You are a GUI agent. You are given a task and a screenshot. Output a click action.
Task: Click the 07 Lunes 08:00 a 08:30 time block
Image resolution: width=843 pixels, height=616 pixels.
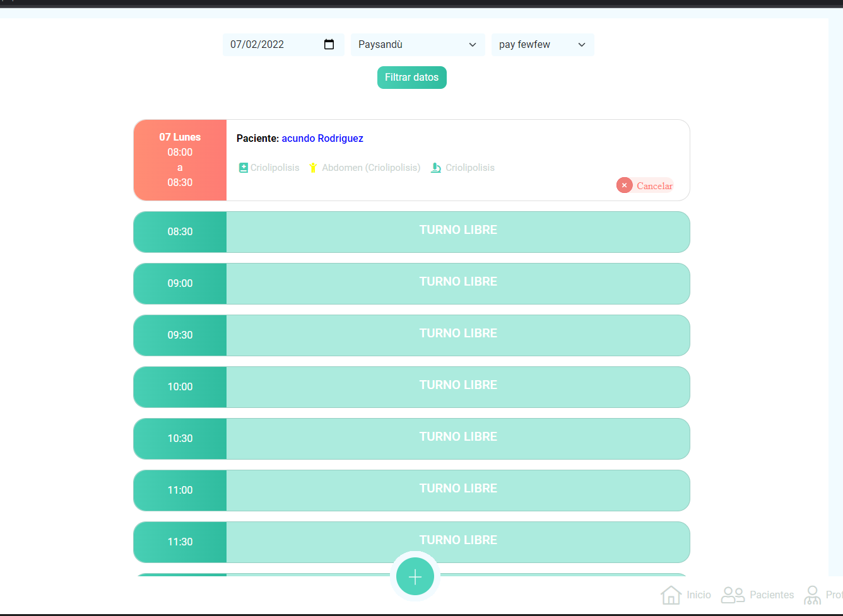click(x=180, y=160)
